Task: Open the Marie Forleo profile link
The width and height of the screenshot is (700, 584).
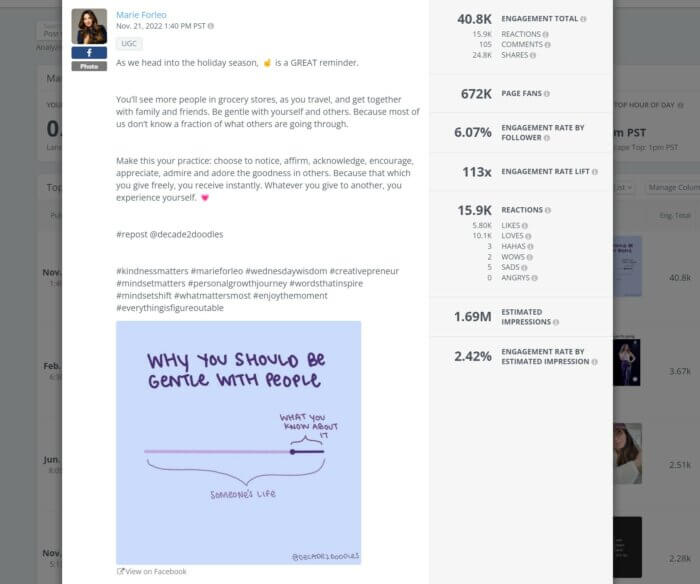Action: pos(141,15)
